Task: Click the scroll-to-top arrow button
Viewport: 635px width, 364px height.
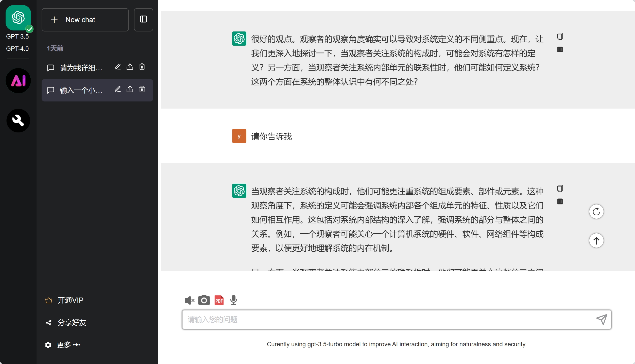Action: coord(596,240)
